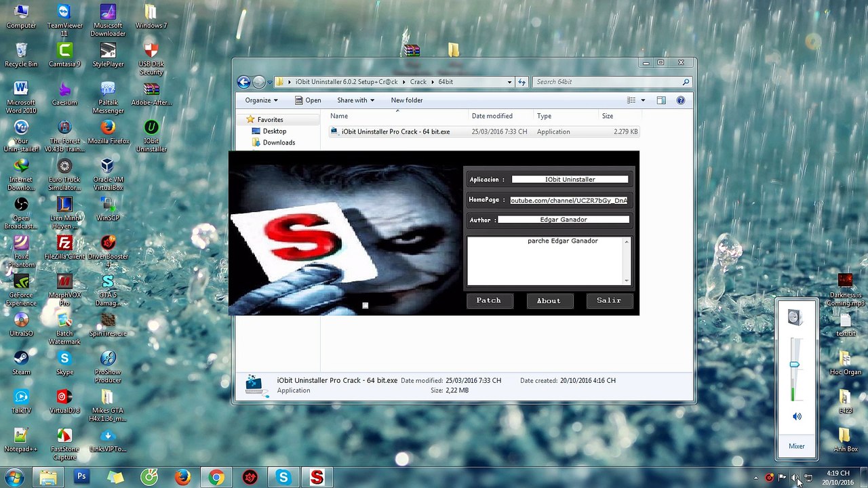Click the speaker icon in system tray
This screenshot has width=868, height=488.
click(x=795, y=477)
